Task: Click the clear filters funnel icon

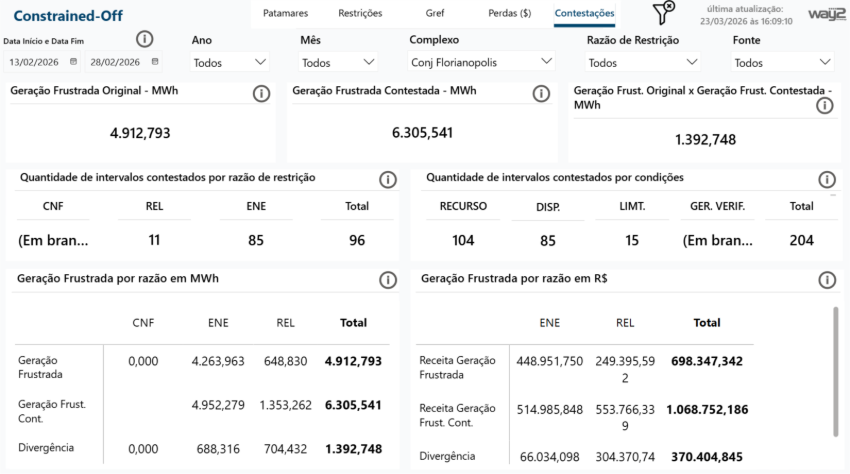Action: tap(663, 13)
